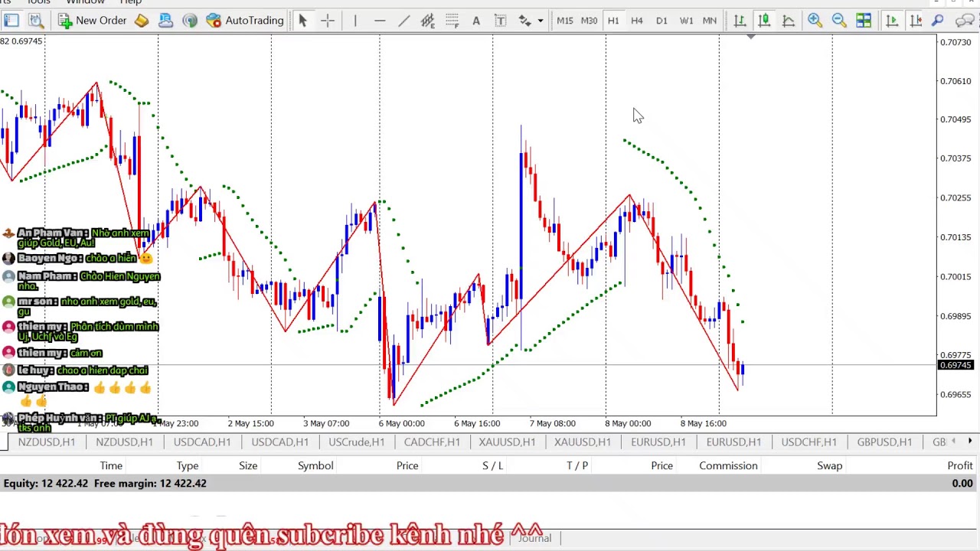
Task: Sort trades by Symbol column
Action: coord(315,465)
